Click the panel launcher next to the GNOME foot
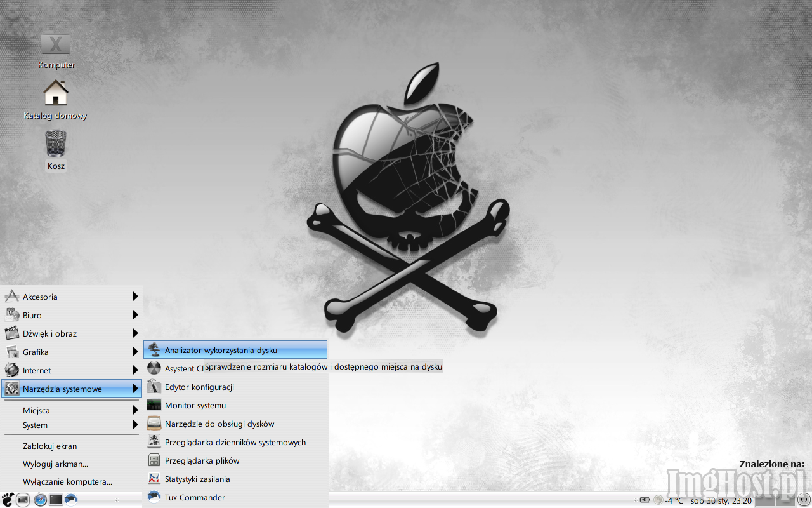The width and height of the screenshot is (812, 508). [x=23, y=500]
